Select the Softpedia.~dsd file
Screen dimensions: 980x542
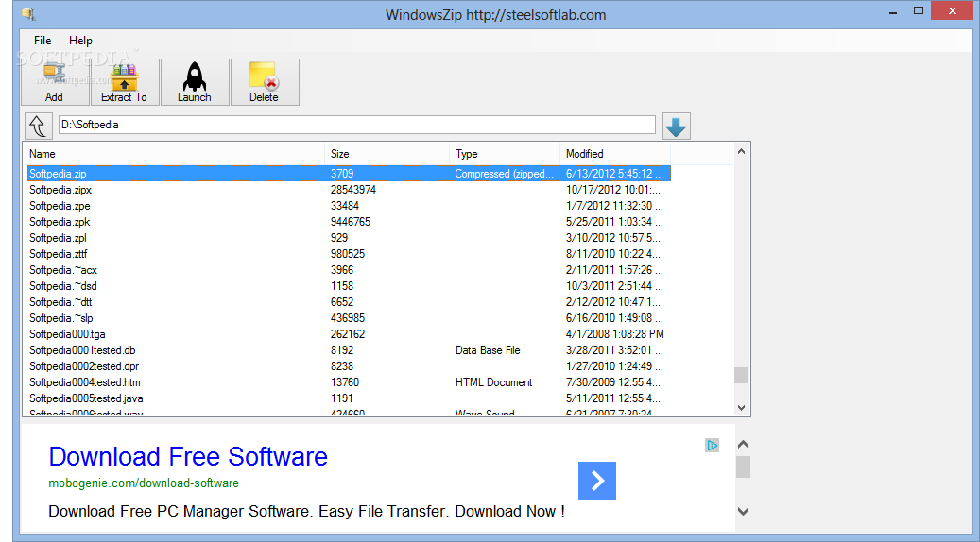coord(63,286)
